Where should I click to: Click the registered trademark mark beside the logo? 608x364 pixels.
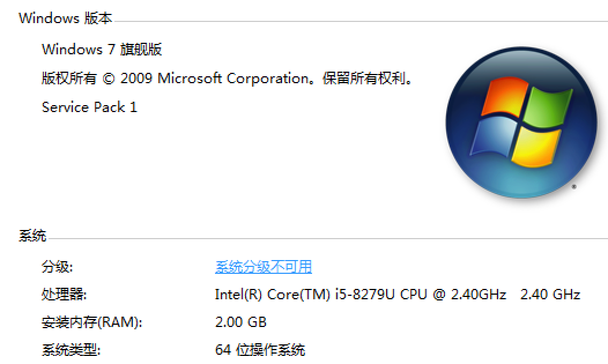pyautogui.click(x=573, y=187)
